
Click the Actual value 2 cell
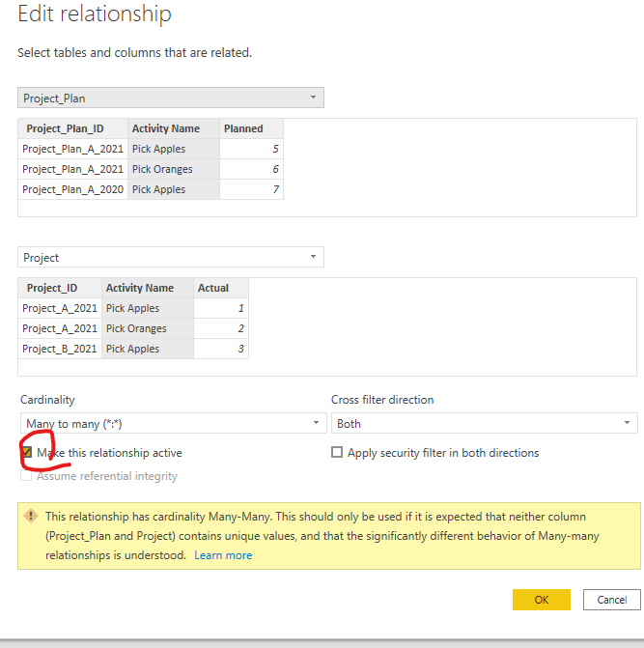[x=221, y=328]
